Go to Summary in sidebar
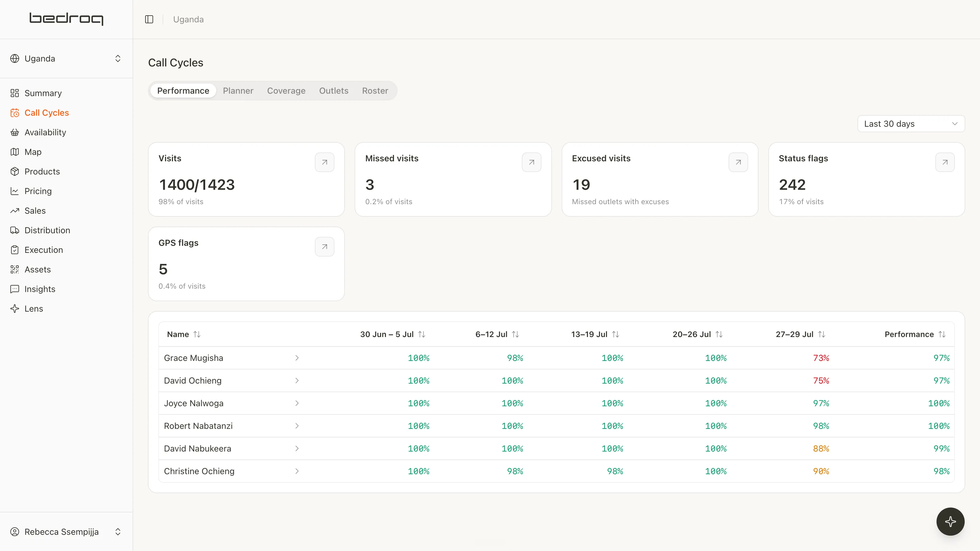Screen dimensions: 980x551 pos(43,93)
